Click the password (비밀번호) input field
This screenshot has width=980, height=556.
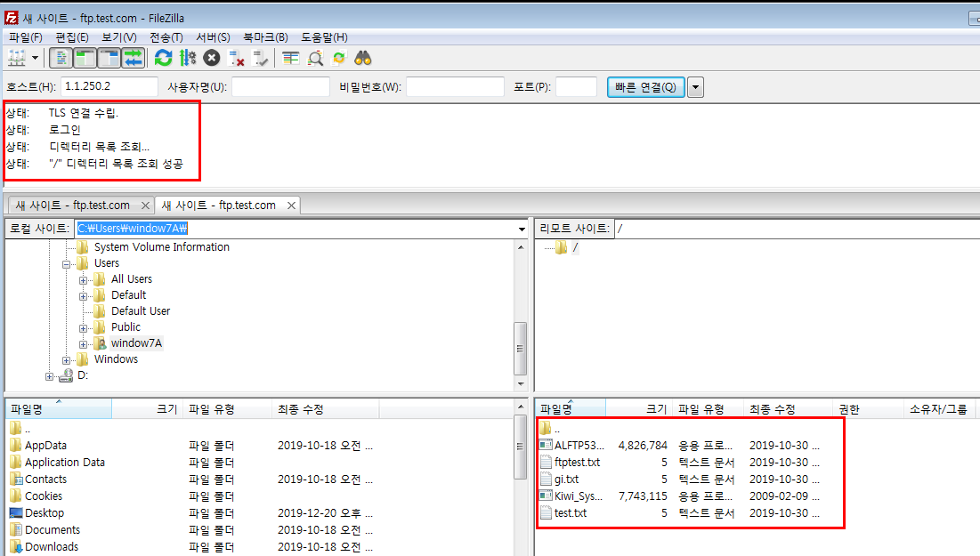455,86
